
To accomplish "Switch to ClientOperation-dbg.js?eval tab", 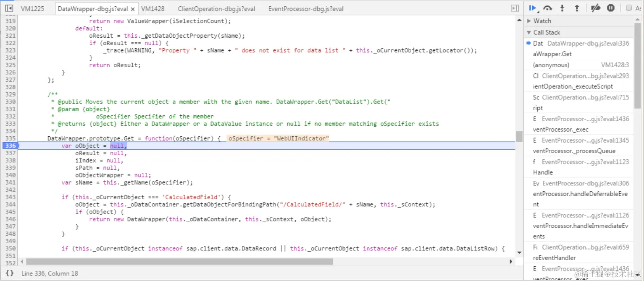I will click(x=216, y=8).
